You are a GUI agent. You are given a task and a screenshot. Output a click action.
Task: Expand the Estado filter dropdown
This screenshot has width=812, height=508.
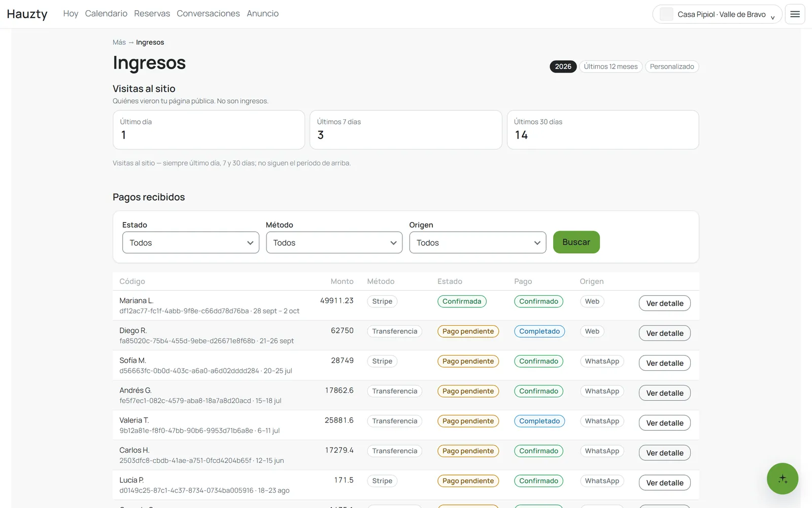point(190,243)
